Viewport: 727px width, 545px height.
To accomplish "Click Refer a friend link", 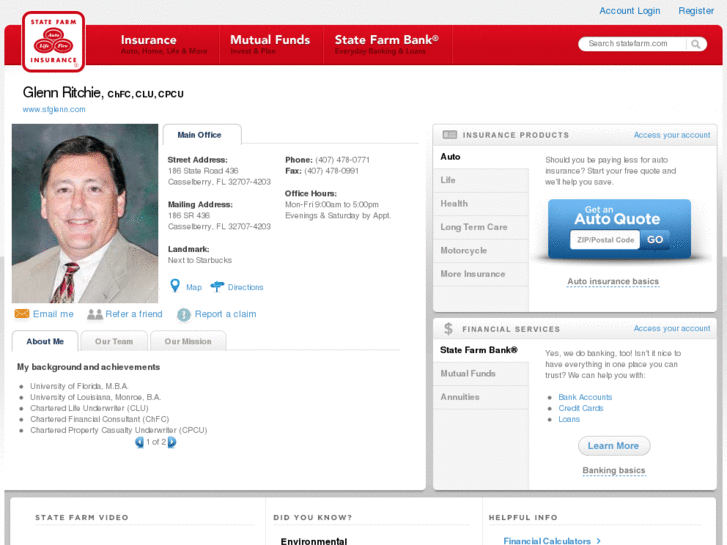I will [x=134, y=314].
